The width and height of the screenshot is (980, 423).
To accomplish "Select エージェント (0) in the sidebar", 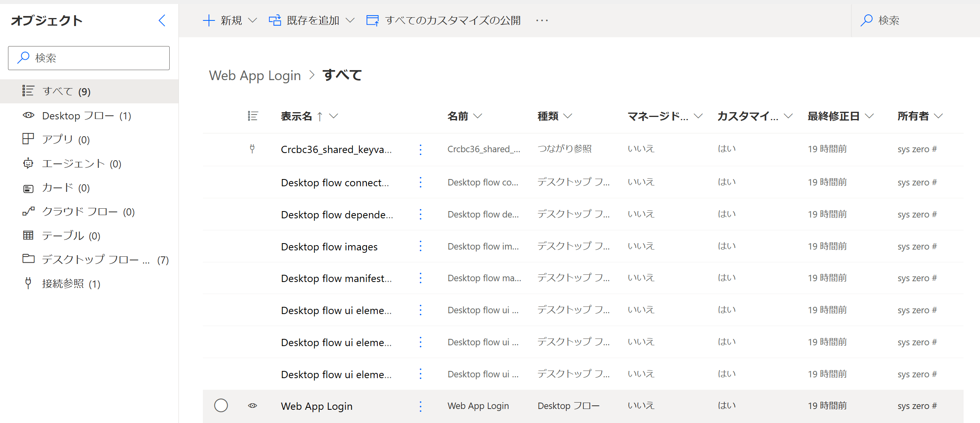I will pos(89,163).
